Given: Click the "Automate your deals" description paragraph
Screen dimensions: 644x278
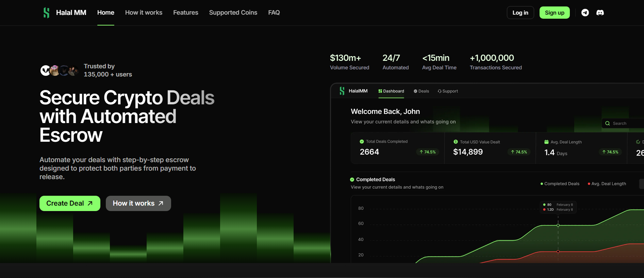Looking at the screenshot, I should coord(118,168).
